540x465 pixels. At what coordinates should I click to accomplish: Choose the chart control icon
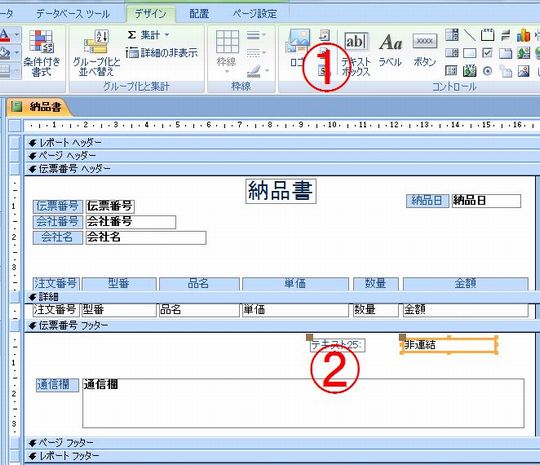tap(523, 35)
